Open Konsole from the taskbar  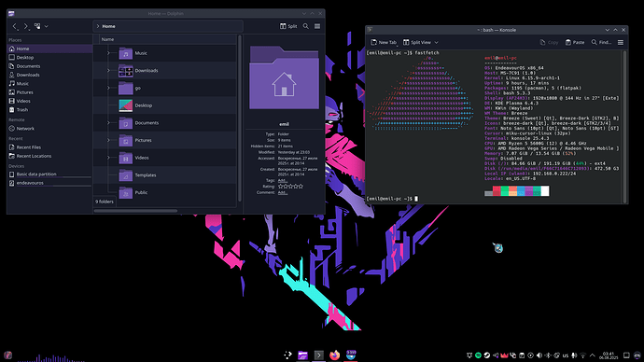coord(318,355)
